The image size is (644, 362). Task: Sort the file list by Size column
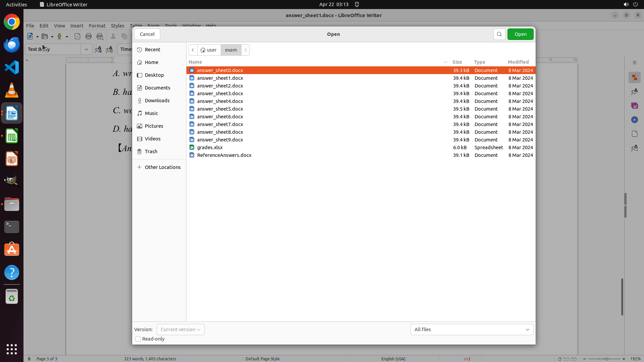(457, 62)
